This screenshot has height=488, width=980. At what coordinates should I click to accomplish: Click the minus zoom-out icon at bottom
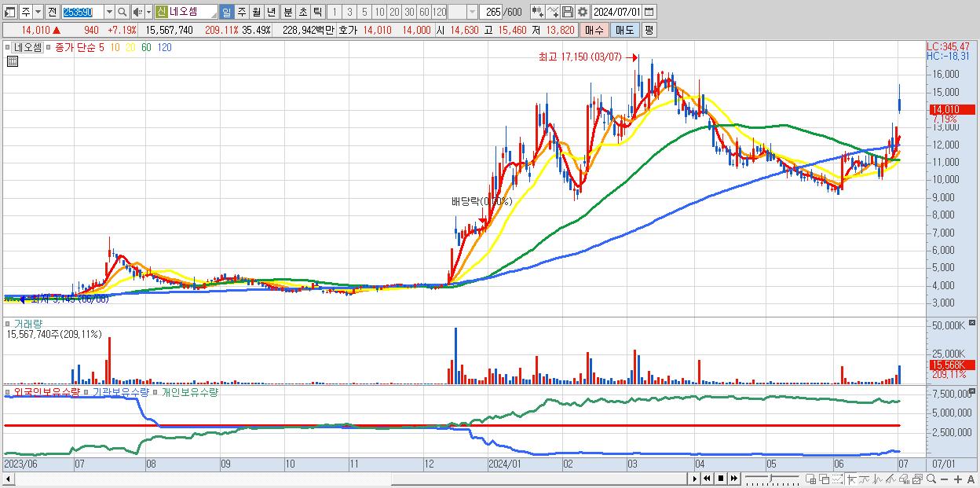click(945, 479)
